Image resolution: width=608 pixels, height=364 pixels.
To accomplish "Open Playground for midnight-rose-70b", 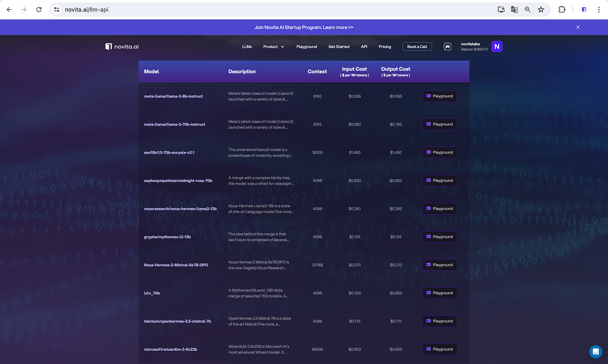I will point(440,180).
